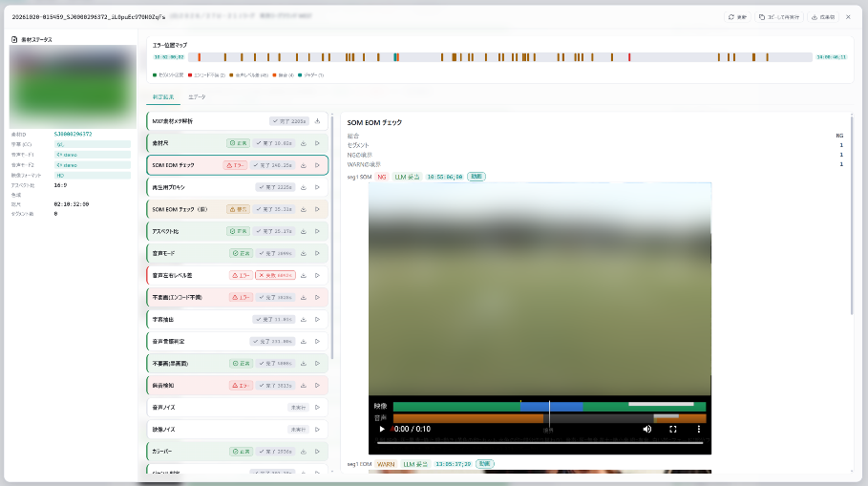Download the 不要画(黒画面) result
868x486 pixels.
pyautogui.click(x=304, y=364)
